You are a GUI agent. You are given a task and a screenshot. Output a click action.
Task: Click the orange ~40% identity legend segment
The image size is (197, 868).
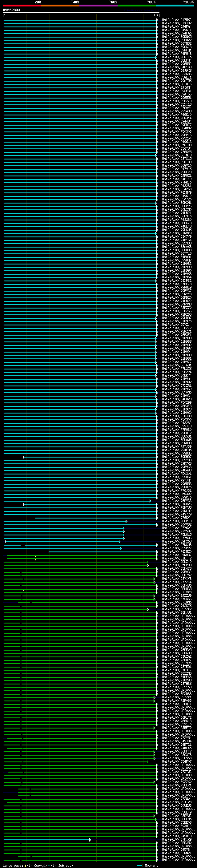coord(60,6)
